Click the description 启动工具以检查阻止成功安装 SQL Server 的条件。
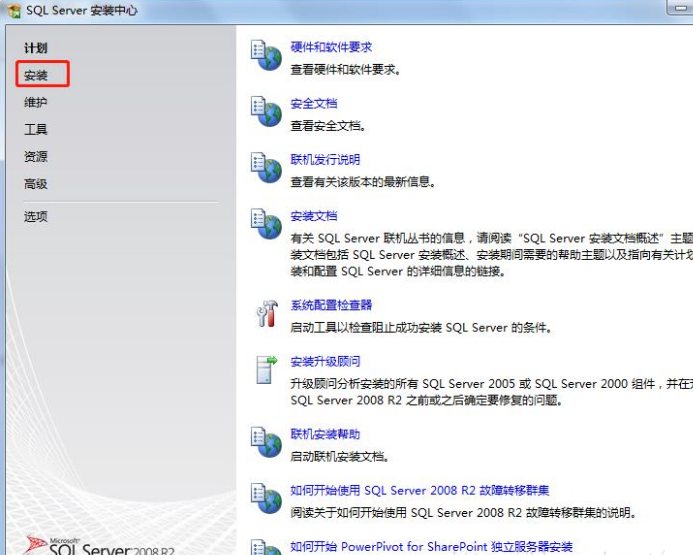 (421, 327)
